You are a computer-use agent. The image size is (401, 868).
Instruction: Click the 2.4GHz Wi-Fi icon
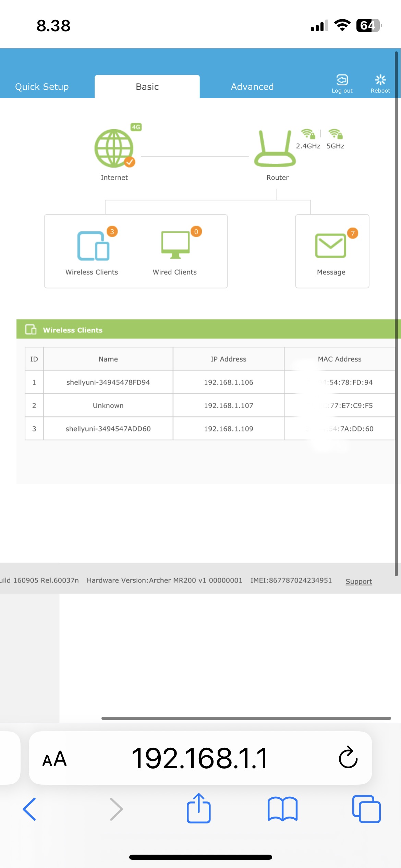tap(308, 134)
